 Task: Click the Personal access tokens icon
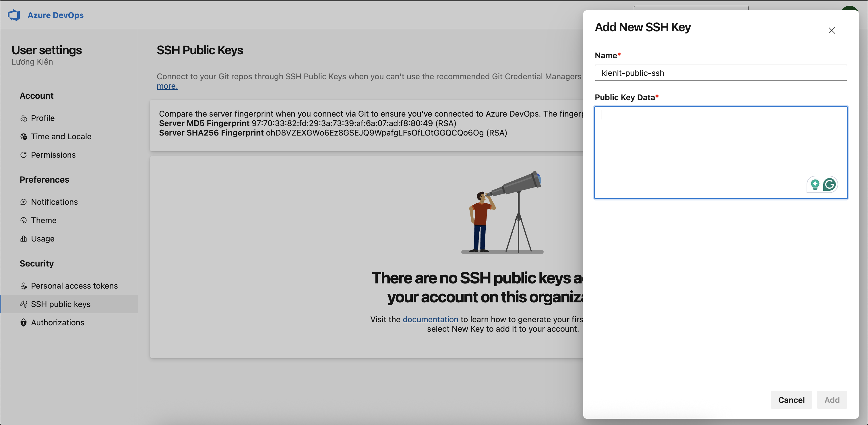pyautogui.click(x=24, y=286)
